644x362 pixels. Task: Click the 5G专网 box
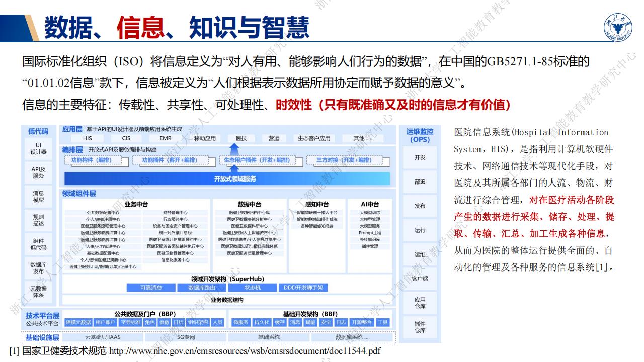pos(186,337)
